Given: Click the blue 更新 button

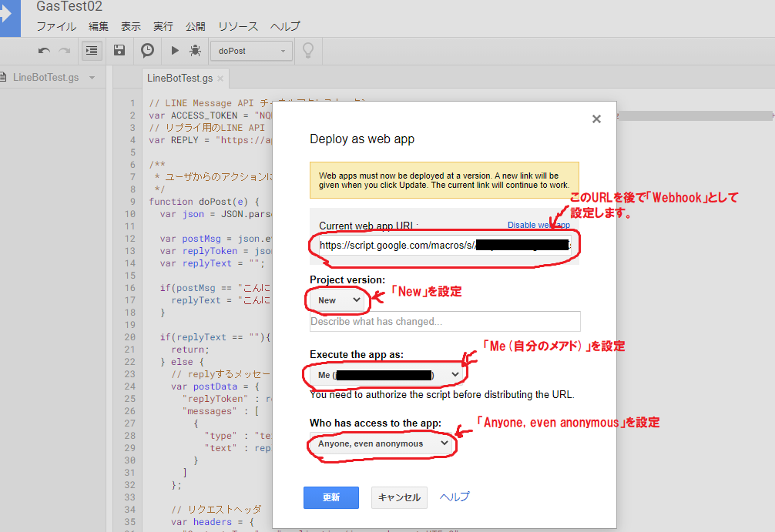Looking at the screenshot, I should [x=330, y=497].
